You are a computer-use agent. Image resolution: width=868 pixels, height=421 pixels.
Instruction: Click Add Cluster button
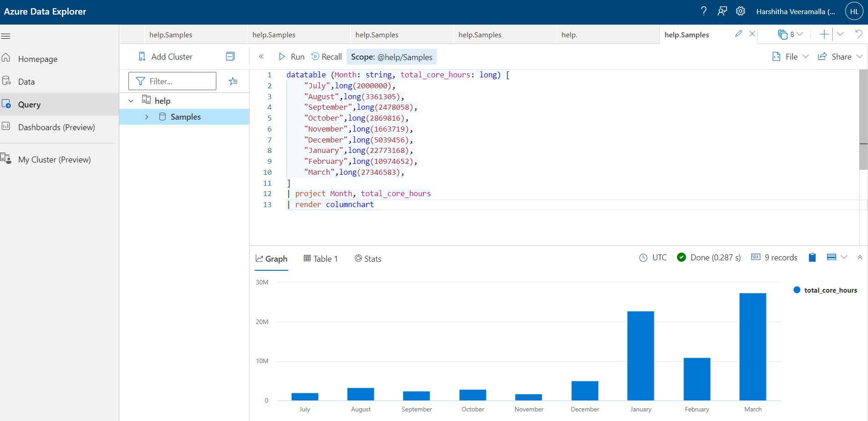165,56
